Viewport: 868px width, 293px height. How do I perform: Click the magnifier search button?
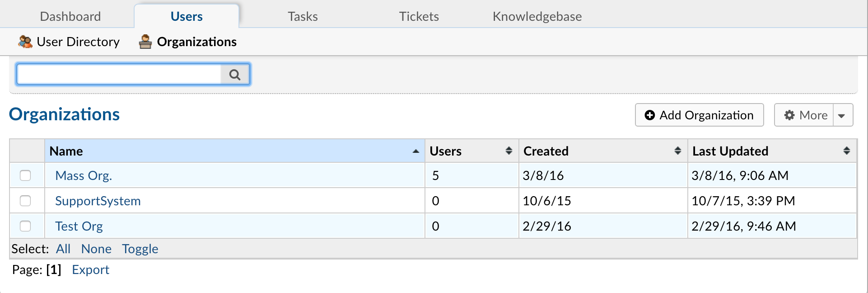pyautogui.click(x=235, y=75)
